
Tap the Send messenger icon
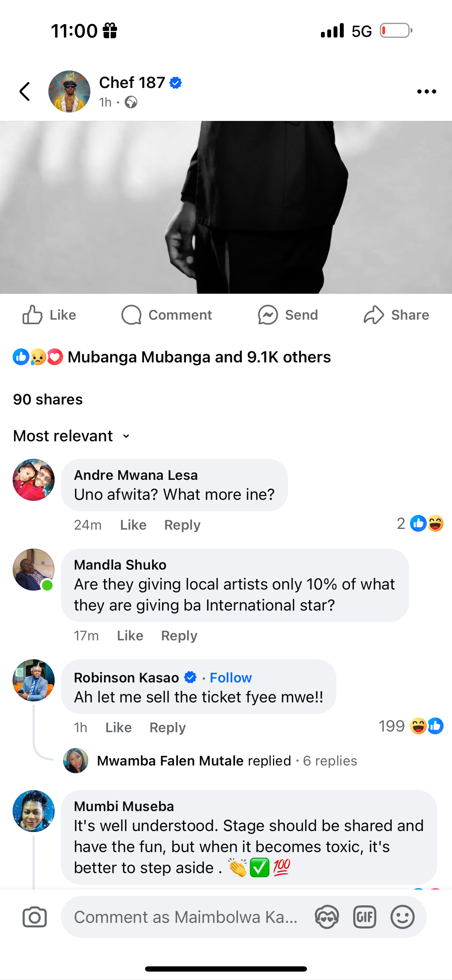(x=288, y=315)
